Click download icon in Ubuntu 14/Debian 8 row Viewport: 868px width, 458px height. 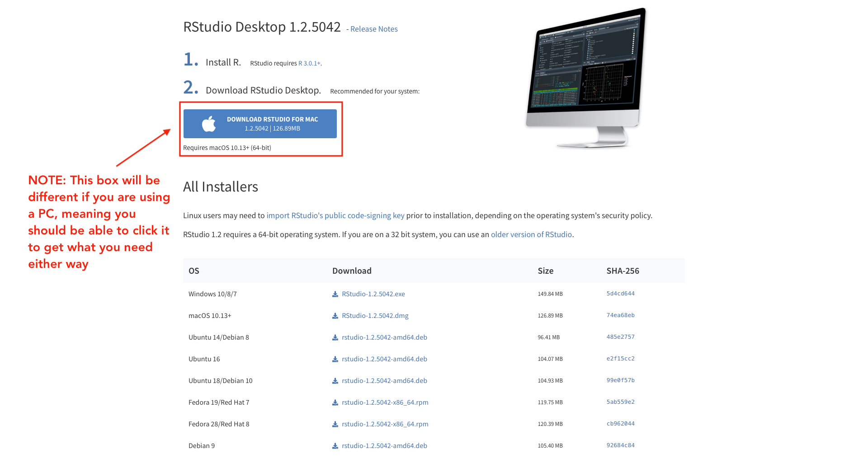pyautogui.click(x=335, y=337)
